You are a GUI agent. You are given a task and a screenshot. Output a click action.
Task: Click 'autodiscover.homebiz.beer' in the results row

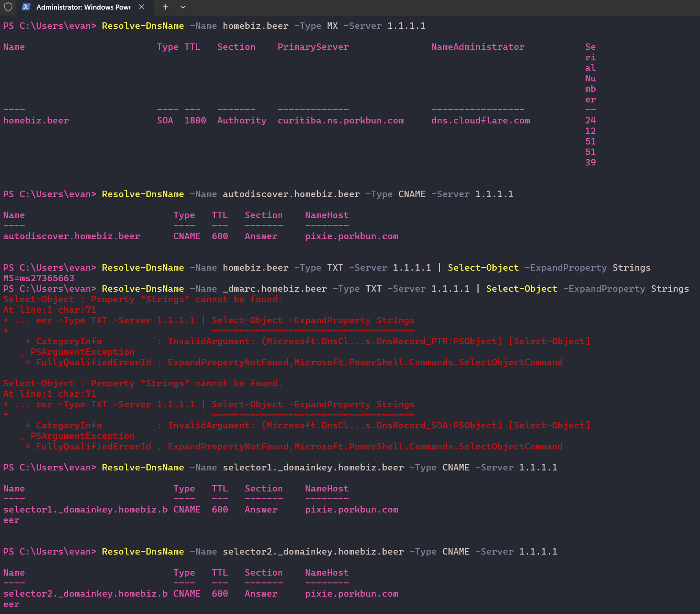point(72,236)
